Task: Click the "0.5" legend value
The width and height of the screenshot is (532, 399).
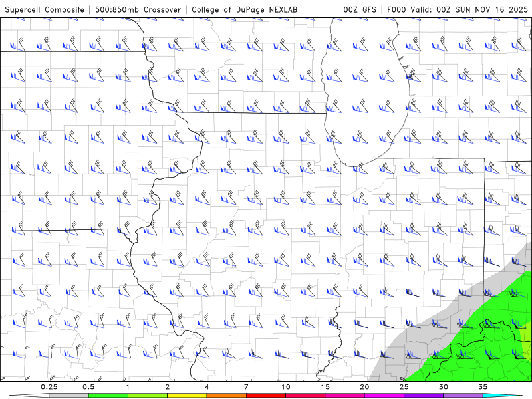Action: (88, 387)
